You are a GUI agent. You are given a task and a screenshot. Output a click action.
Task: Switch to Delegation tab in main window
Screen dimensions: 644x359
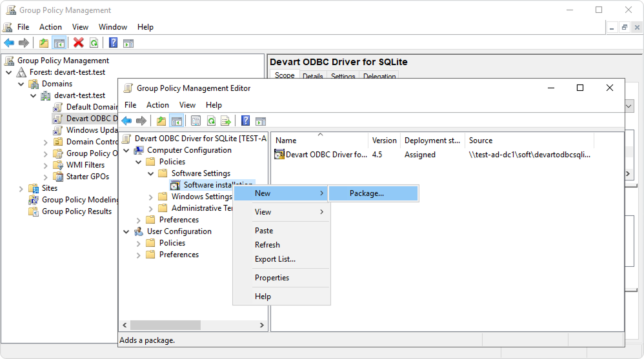tap(379, 76)
